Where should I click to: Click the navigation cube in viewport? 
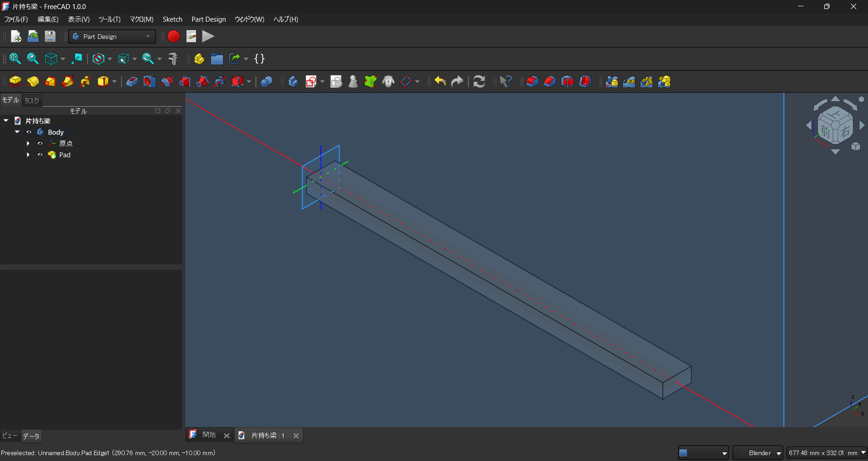[835, 126]
